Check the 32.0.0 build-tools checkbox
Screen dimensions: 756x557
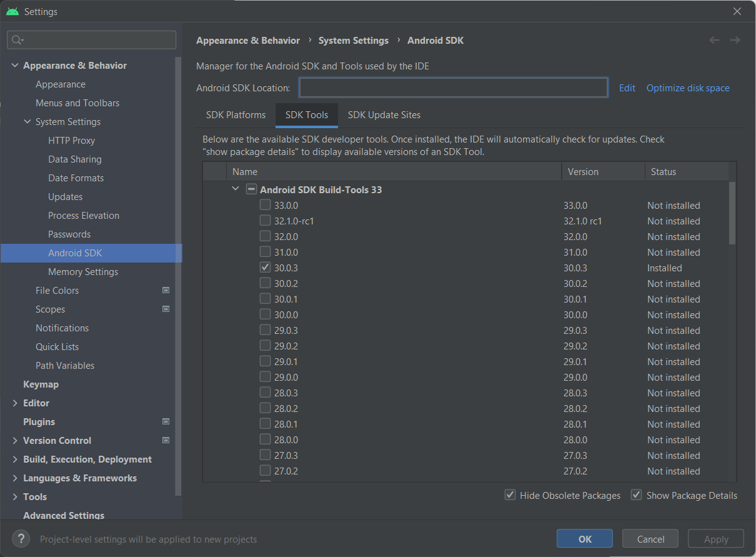tap(266, 236)
